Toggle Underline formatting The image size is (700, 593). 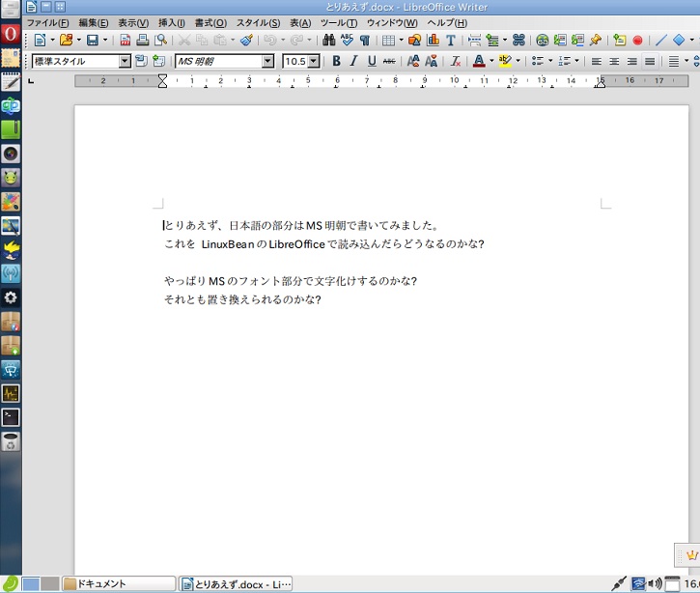pos(372,61)
